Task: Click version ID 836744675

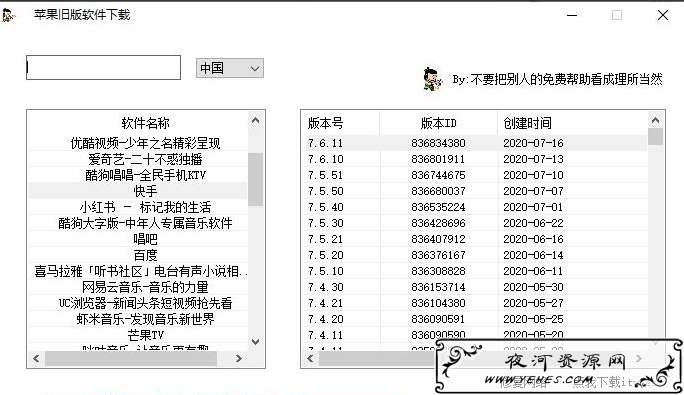Action: click(x=438, y=175)
